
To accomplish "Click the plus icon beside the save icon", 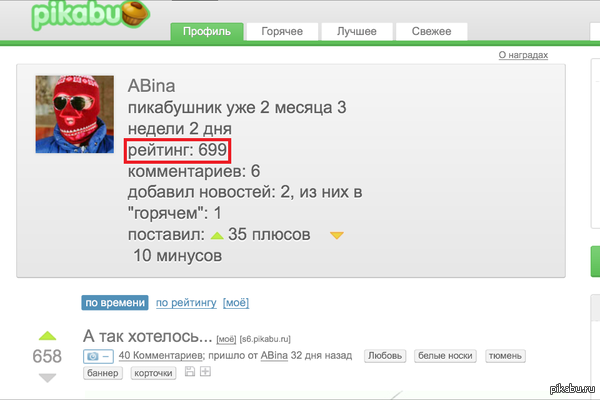I will (x=205, y=373).
